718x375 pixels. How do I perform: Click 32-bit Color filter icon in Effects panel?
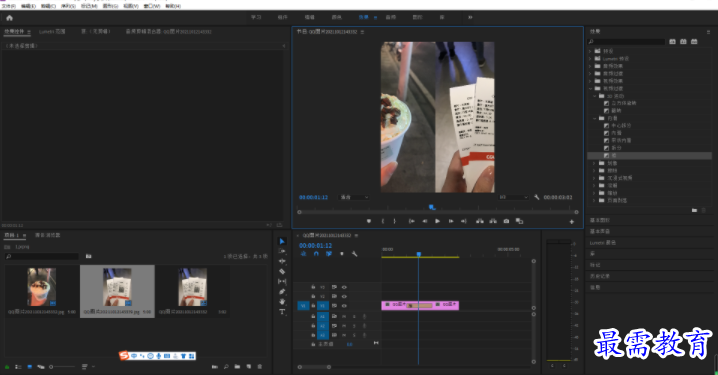pyautogui.click(x=683, y=42)
